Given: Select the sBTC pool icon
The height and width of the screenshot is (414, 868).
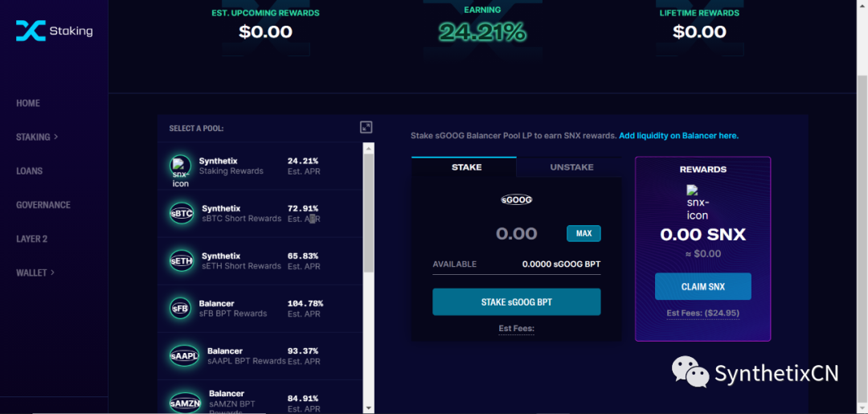Looking at the screenshot, I should [x=182, y=213].
